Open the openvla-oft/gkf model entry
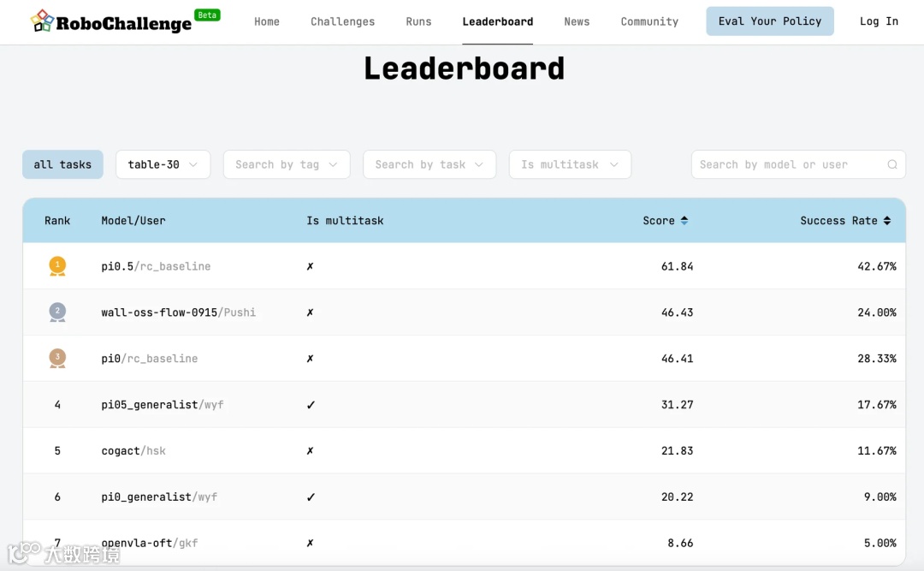924x571 pixels. (x=149, y=543)
